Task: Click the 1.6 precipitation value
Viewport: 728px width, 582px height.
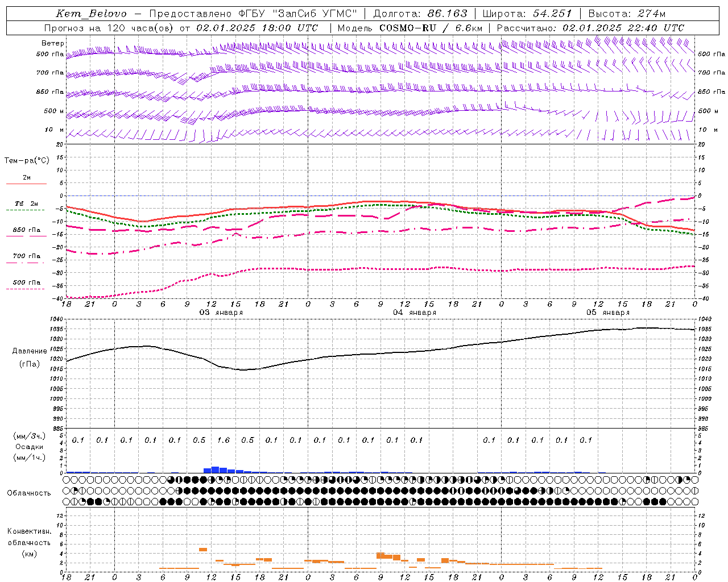Action: click(x=224, y=440)
